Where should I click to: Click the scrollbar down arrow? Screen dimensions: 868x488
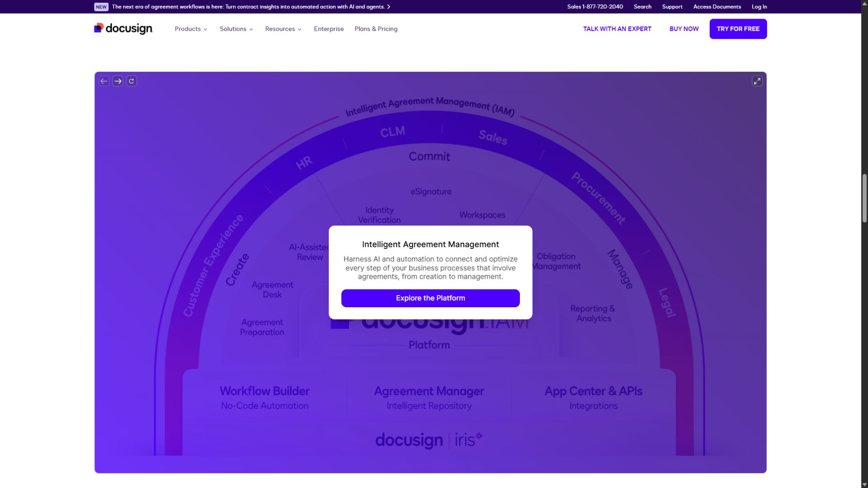pos(864,484)
